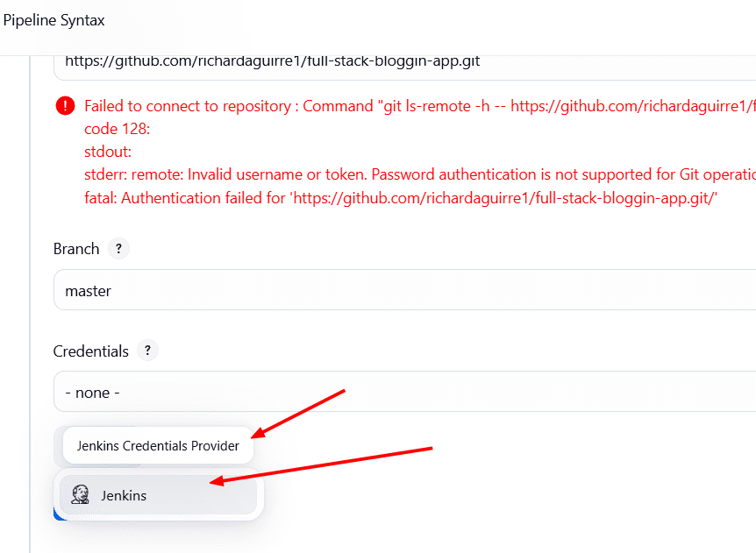Click the error line reading code 128

118,129
